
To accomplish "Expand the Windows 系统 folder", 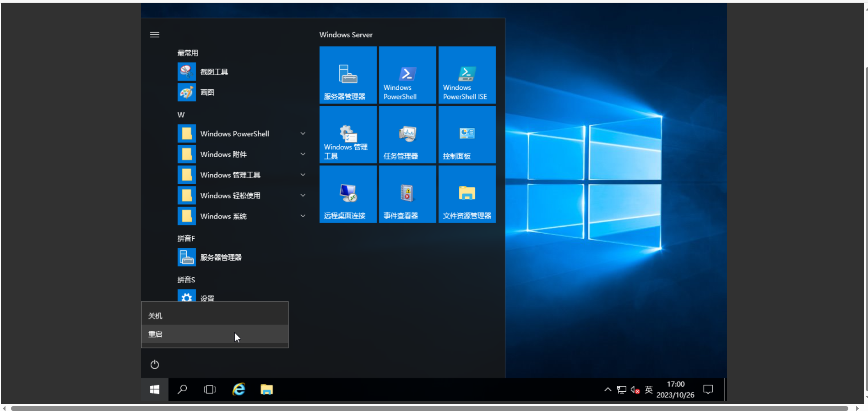I will point(242,216).
